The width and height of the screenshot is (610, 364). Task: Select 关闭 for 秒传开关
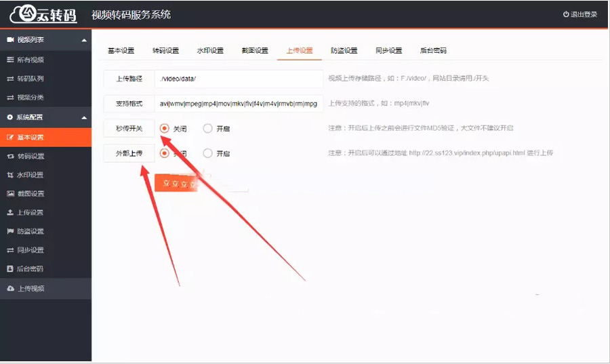[x=164, y=128]
